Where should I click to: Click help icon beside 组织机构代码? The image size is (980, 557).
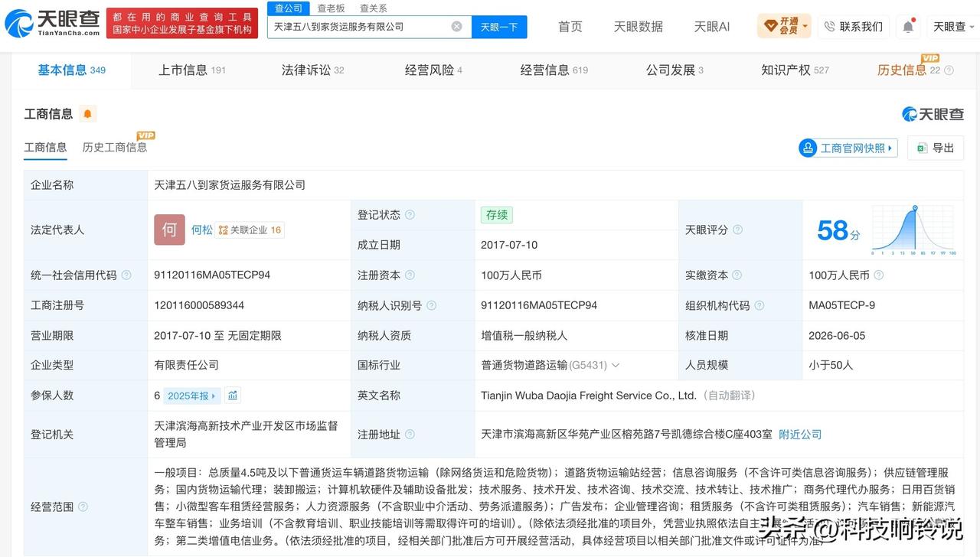(759, 305)
